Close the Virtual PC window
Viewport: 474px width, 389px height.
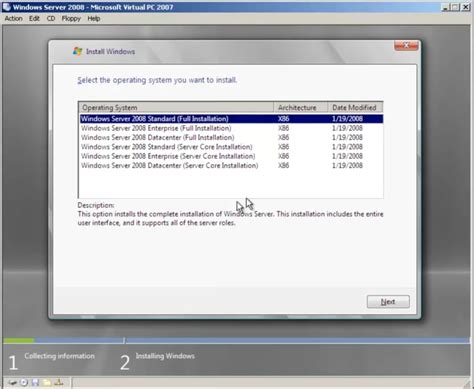pyautogui.click(x=465, y=7)
